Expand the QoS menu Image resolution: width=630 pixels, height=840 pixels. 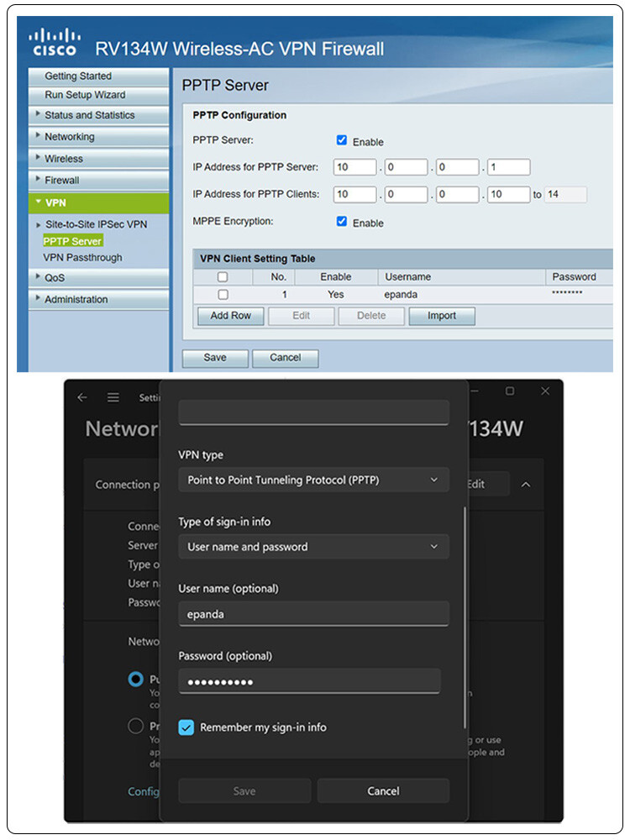pyautogui.click(x=98, y=278)
